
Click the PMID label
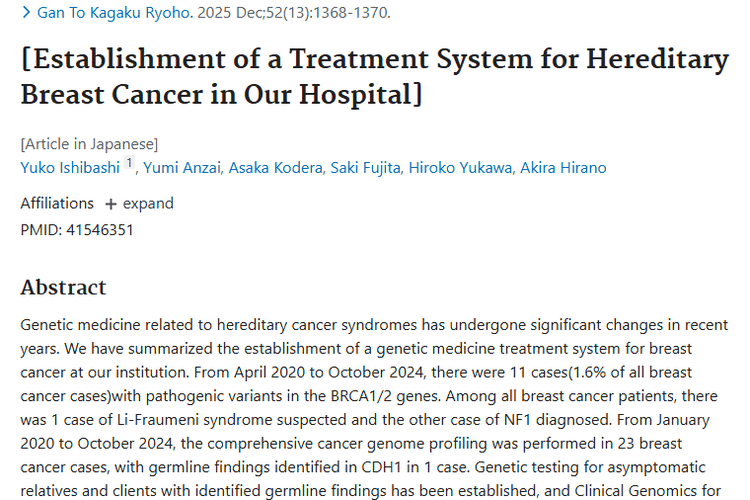(x=39, y=230)
